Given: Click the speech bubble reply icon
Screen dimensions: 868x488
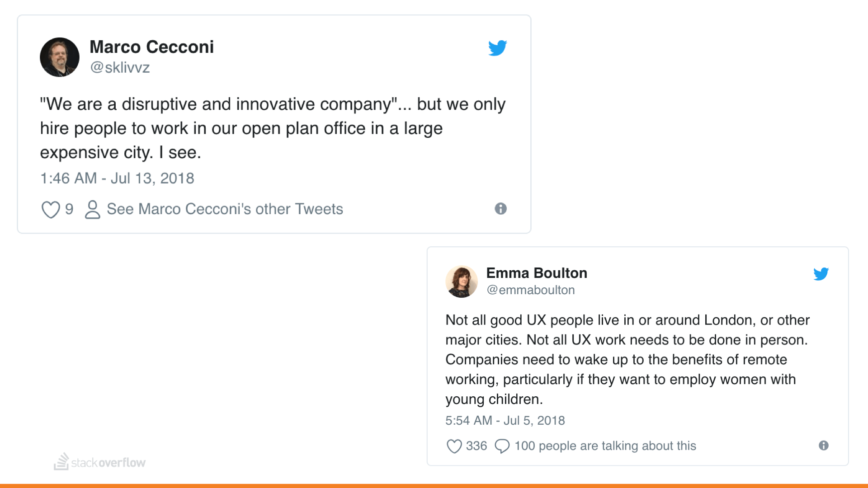Looking at the screenshot, I should [x=502, y=446].
